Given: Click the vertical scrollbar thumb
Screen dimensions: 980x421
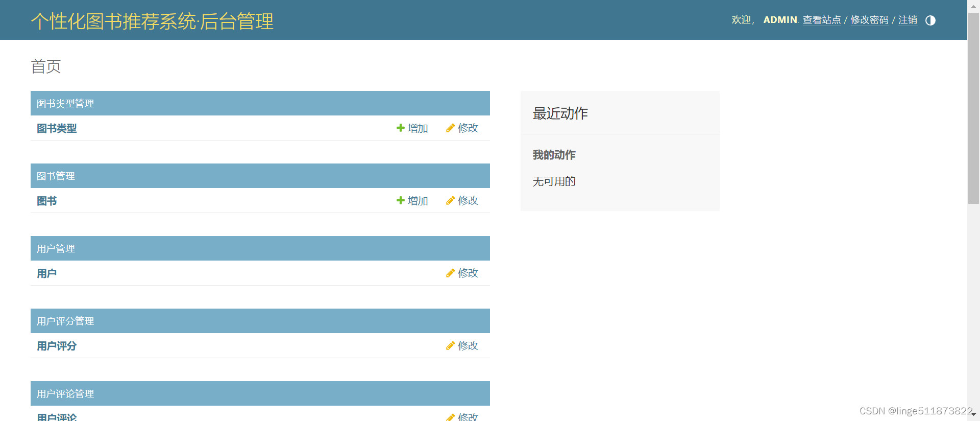Looking at the screenshot, I should 973,108.
